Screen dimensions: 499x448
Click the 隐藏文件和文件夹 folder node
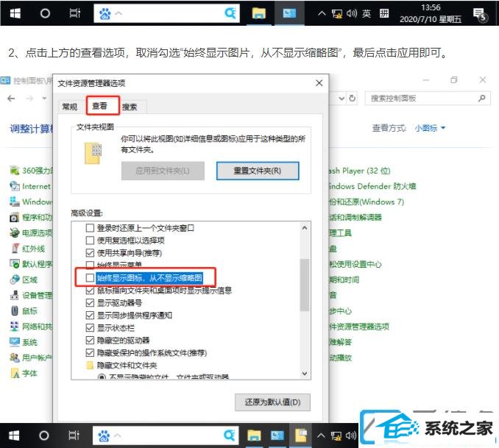122,366
